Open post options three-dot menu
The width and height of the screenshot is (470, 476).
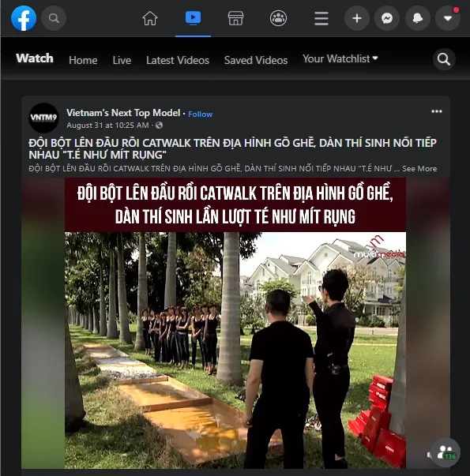click(x=437, y=111)
